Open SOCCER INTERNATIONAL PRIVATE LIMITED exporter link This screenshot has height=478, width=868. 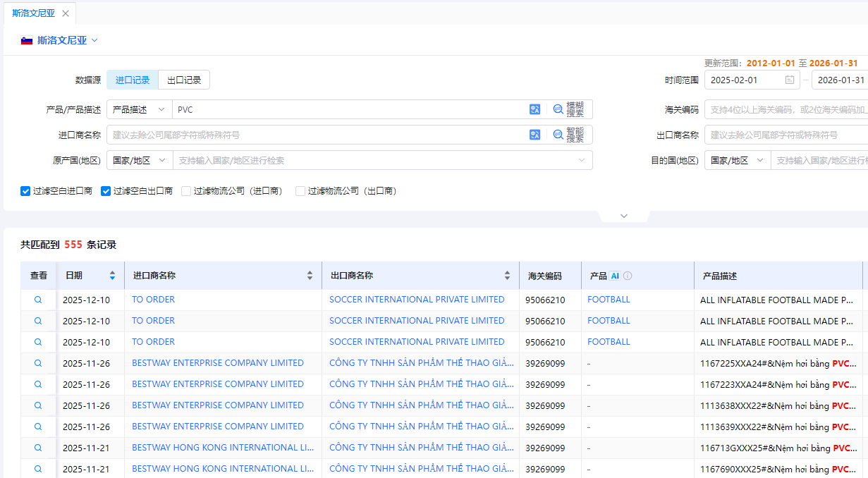(417, 300)
